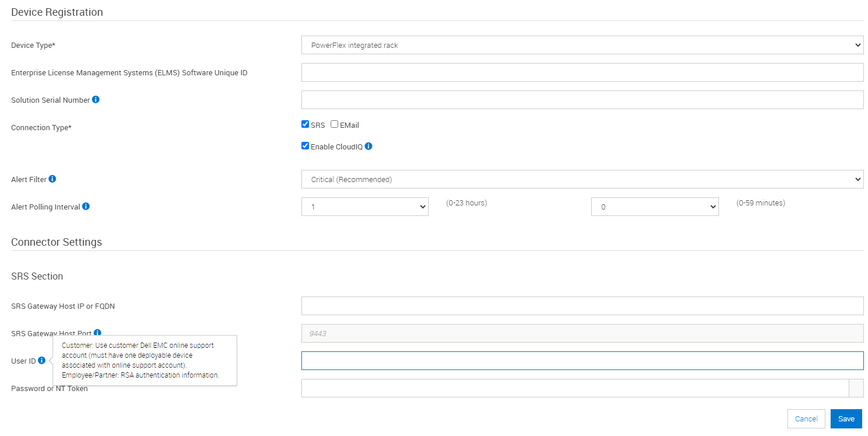Select the SRS Gateway Host IP or FQDN field
The height and width of the screenshot is (436, 868).
582,306
